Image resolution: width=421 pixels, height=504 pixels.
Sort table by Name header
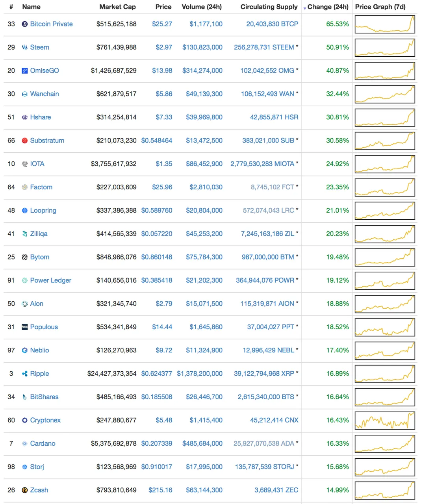pyautogui.click(x=32, y=7)
